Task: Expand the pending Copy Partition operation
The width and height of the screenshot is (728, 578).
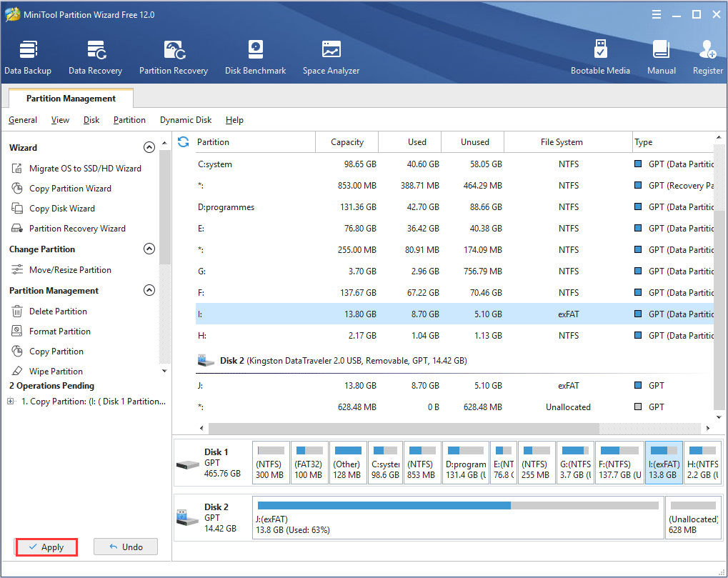Action: (x=11, y=402)
